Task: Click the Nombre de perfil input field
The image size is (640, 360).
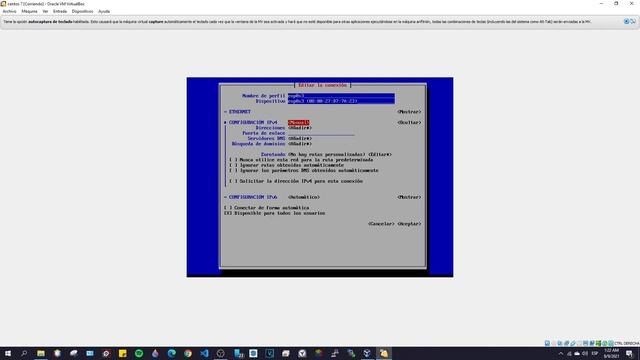Action: click(x=341, y=96)
